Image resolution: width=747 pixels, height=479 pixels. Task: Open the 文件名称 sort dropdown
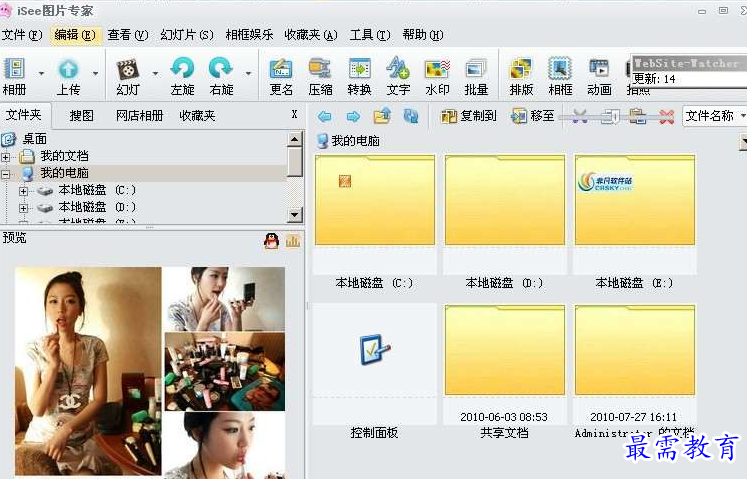tap(715, 116)
